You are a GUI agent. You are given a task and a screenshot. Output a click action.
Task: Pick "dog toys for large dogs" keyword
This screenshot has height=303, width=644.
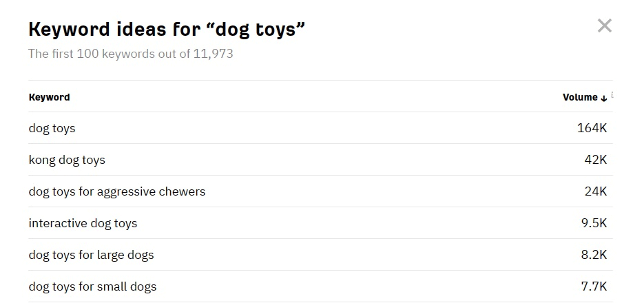click(x=91, y=255)
